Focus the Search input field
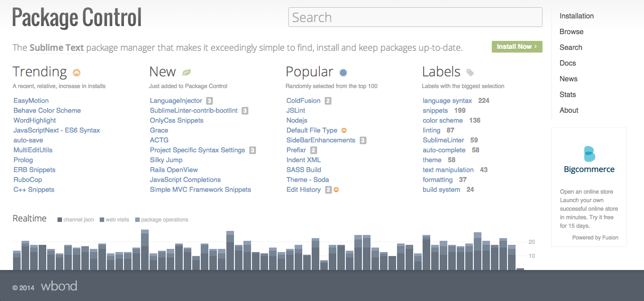This screenshot has height=301, width=644. [415, 18]
